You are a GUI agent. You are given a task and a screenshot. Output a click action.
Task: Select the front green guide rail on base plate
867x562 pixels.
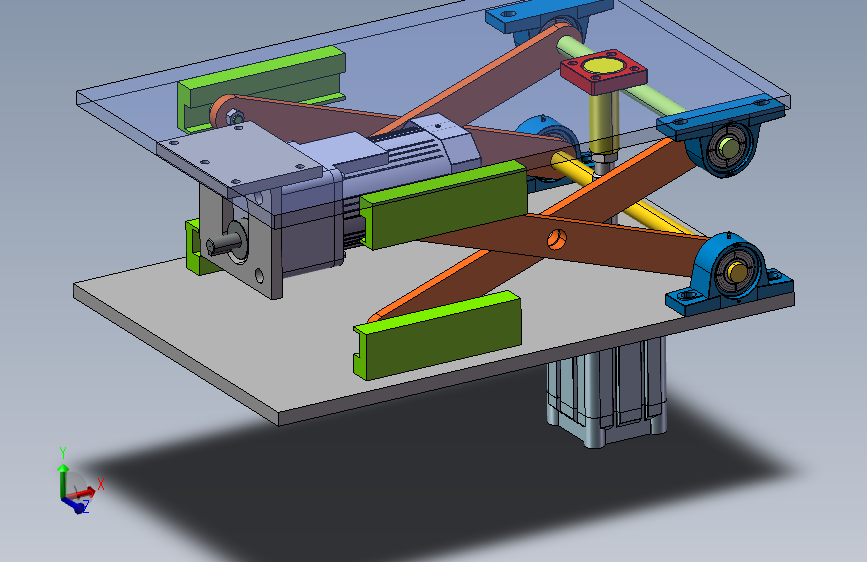coord(437,335)
